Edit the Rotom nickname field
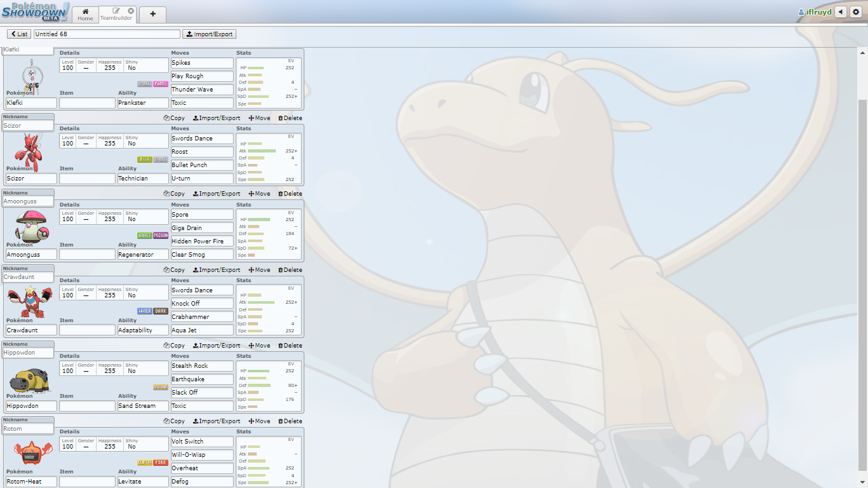The width and height of the screenshot is (868, 488). tap(28, 429)
